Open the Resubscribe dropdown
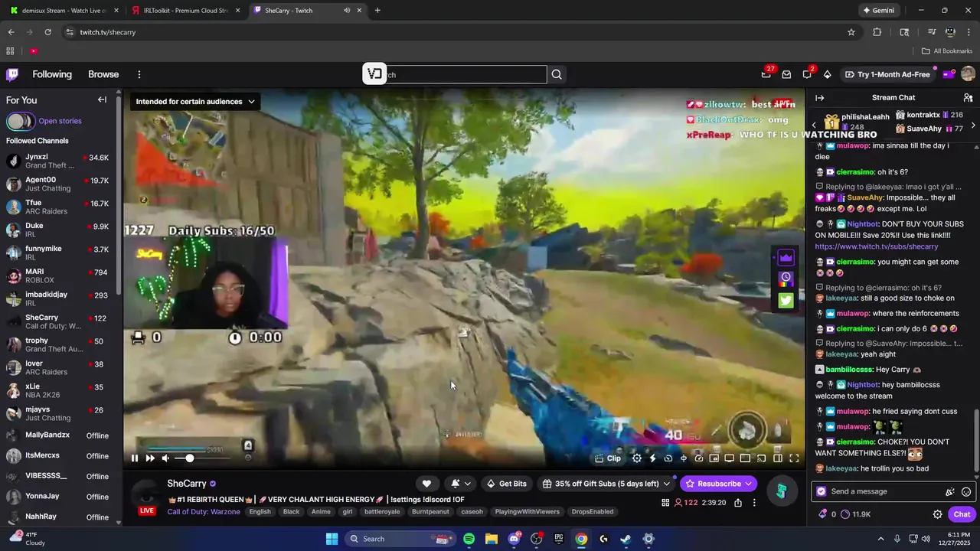The image size is (980, 551). pos(748,484)
